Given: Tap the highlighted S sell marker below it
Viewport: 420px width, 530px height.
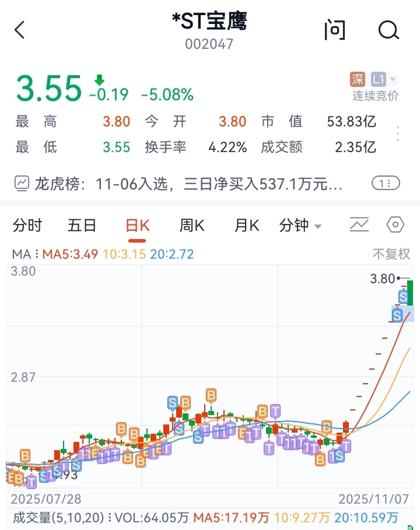Looking at the screenshot, I should tap(397, 315).
